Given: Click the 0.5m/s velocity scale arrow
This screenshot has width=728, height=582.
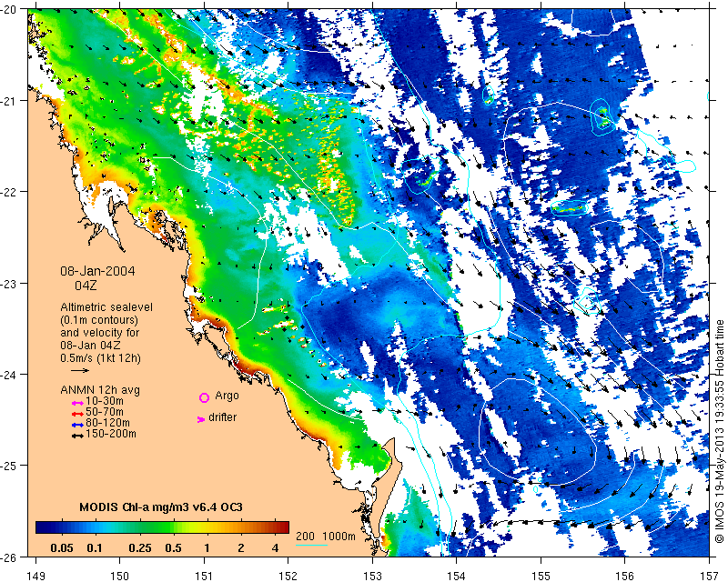Looking at the screenshot, I should [80, 370].
